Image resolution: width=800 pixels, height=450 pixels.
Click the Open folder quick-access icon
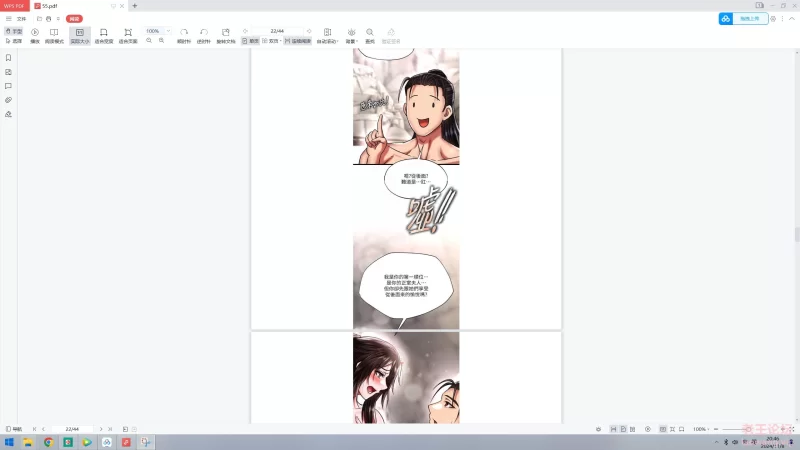pyautogui.click(x=39, y=19)
